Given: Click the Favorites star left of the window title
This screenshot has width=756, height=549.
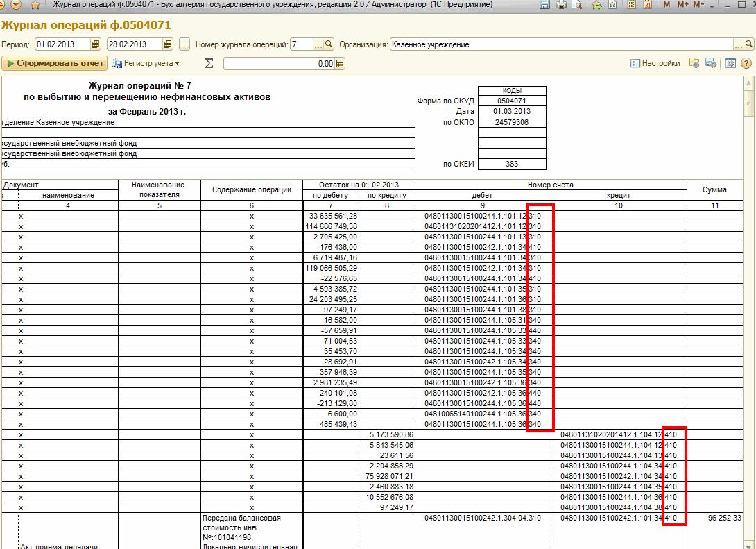Looking at the screenshot, I should tap(35, 5).
